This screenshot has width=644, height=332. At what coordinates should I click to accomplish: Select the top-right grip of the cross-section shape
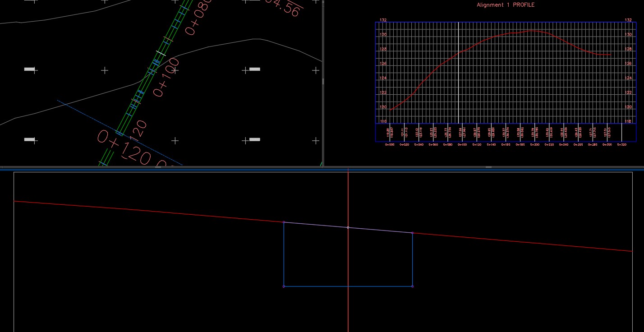click(x=412, y=233)
